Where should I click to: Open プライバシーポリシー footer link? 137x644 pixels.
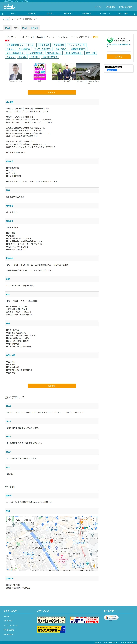[11, 625]
